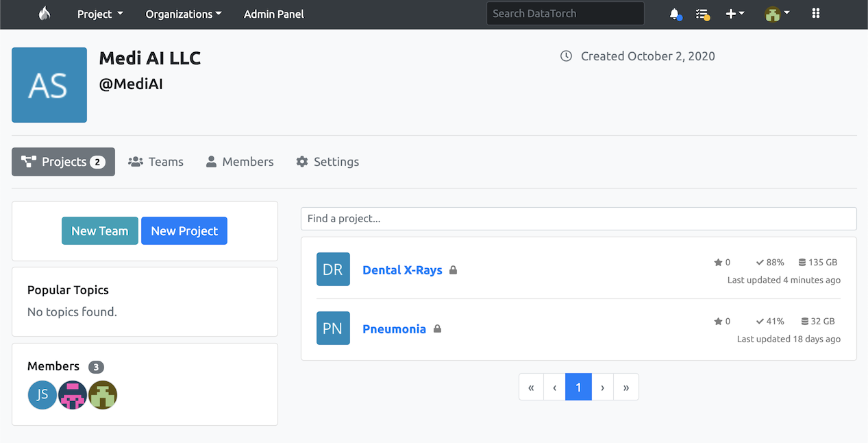Open notifications via the bell icon

coord(674,13)
